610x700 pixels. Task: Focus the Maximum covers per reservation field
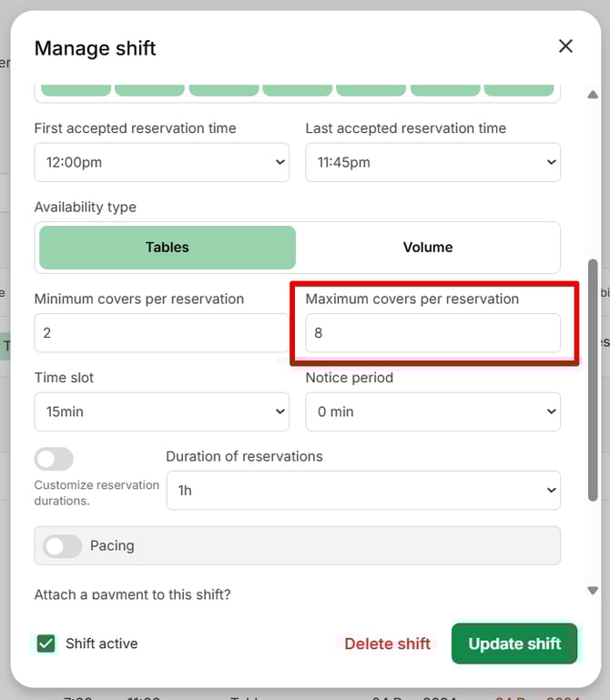pyautogui.click(x=432, y=333)
